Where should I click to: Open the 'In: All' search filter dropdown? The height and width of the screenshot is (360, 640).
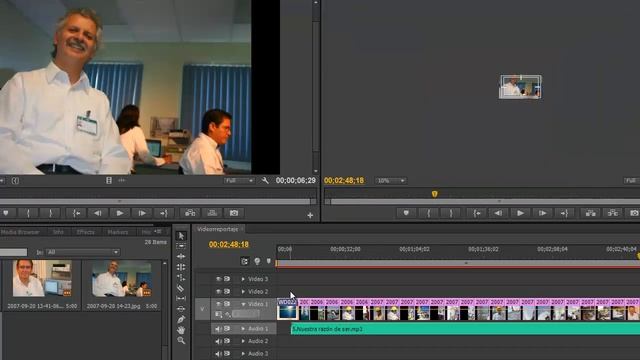82,252
